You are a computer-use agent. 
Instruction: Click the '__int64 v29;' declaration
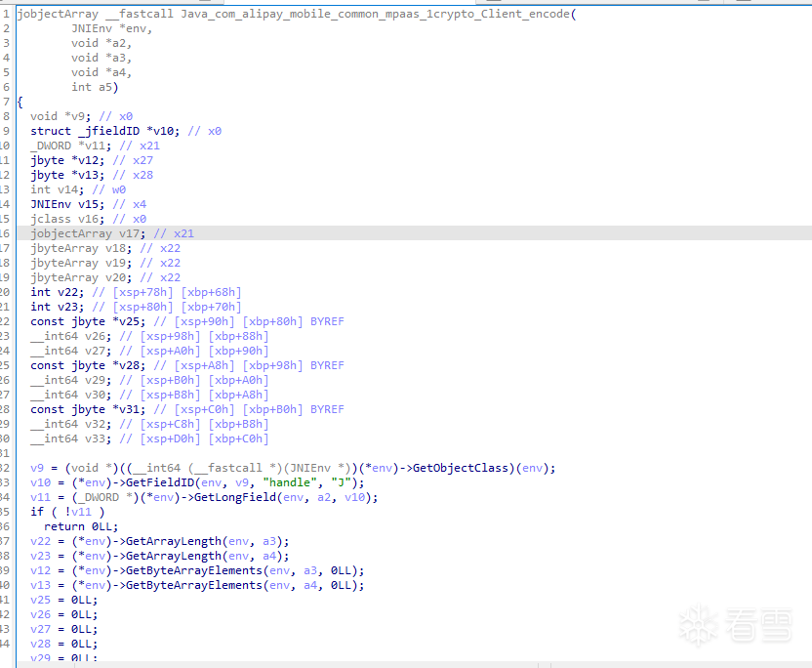71,380
